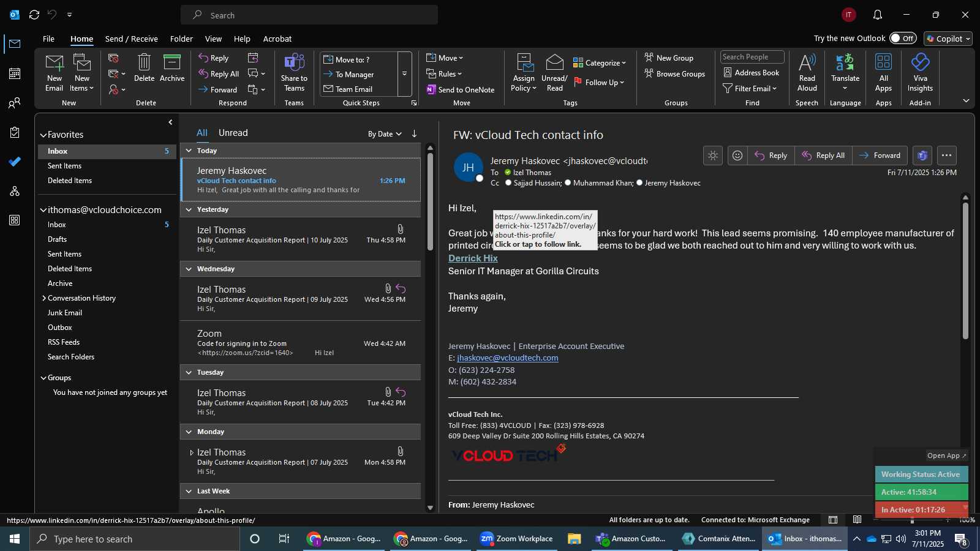The image size is (980, 551).
Task: Expand the Conversation History folder
Action: [x=44, y=298]
